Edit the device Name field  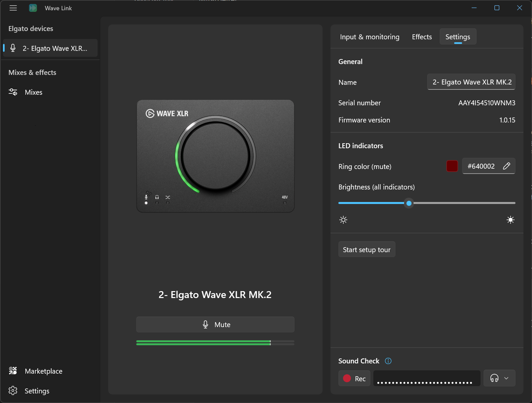471,82
